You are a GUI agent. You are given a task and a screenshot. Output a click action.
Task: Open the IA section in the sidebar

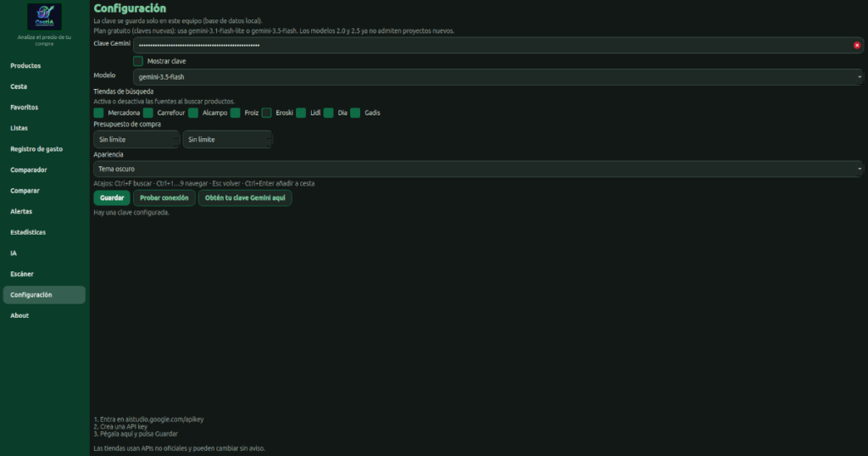pos(44,253)
